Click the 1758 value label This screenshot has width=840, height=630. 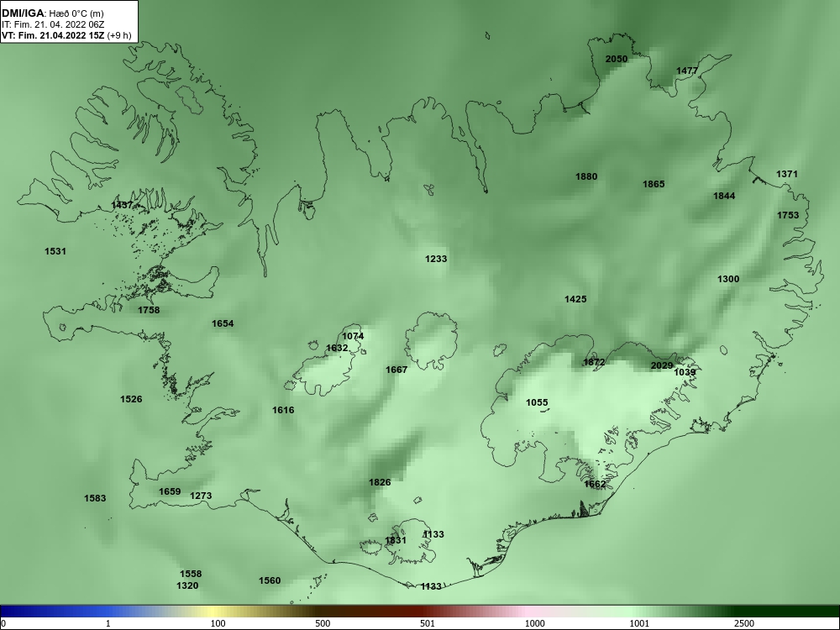(149, 310)
